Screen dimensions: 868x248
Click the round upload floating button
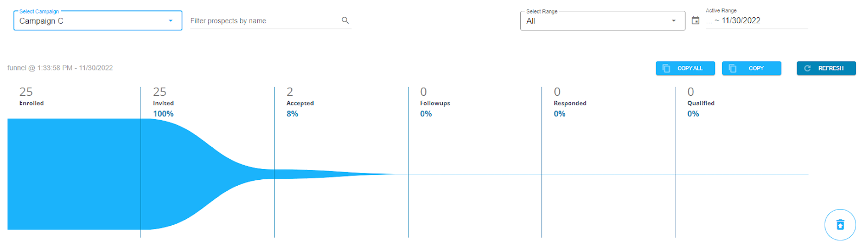click(x=840, y=225)
